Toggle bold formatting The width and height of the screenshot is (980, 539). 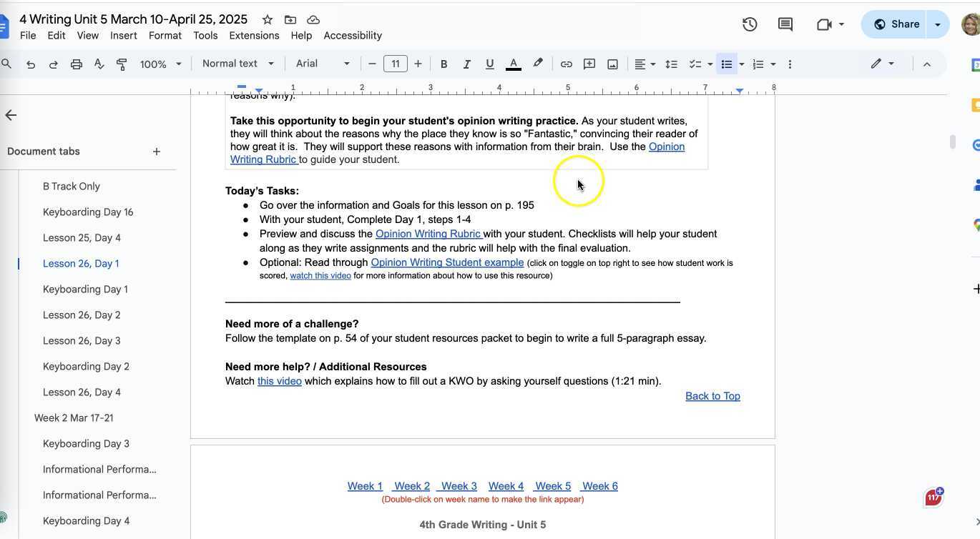[444, 64]
